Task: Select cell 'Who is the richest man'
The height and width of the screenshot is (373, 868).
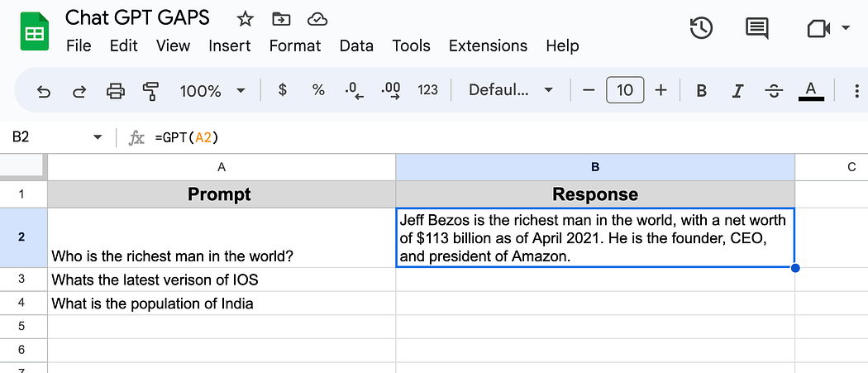Action: click(x=222, y=237)
